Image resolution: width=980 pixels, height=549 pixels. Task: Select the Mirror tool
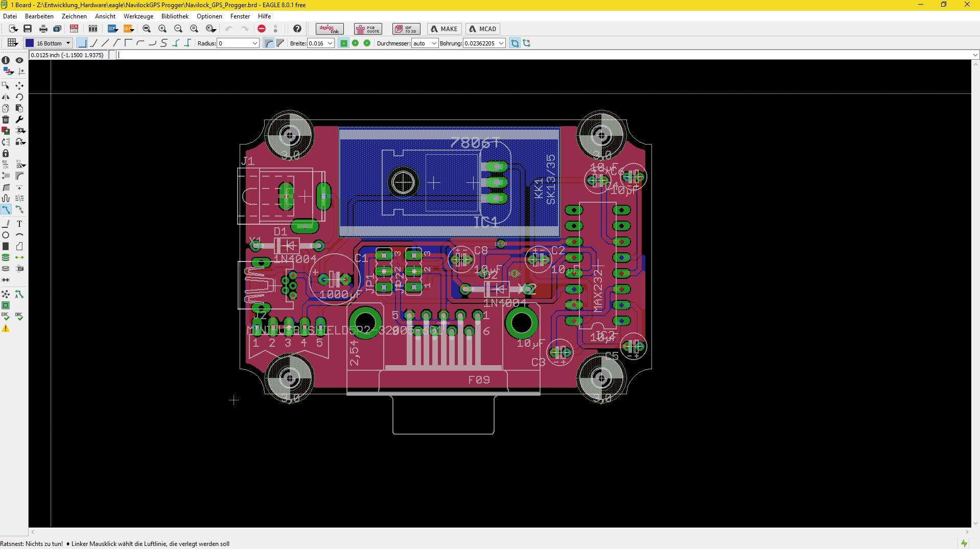6,97
